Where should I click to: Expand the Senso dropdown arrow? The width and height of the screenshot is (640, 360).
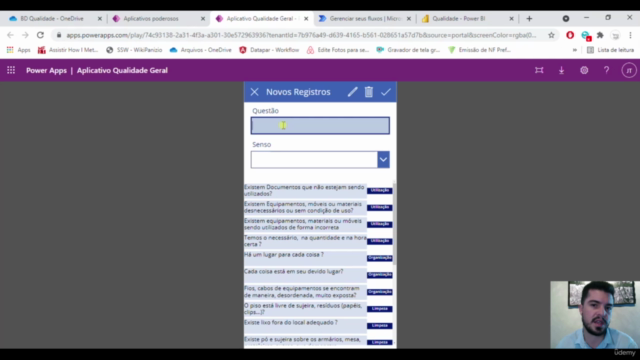(x=383, y=160)
